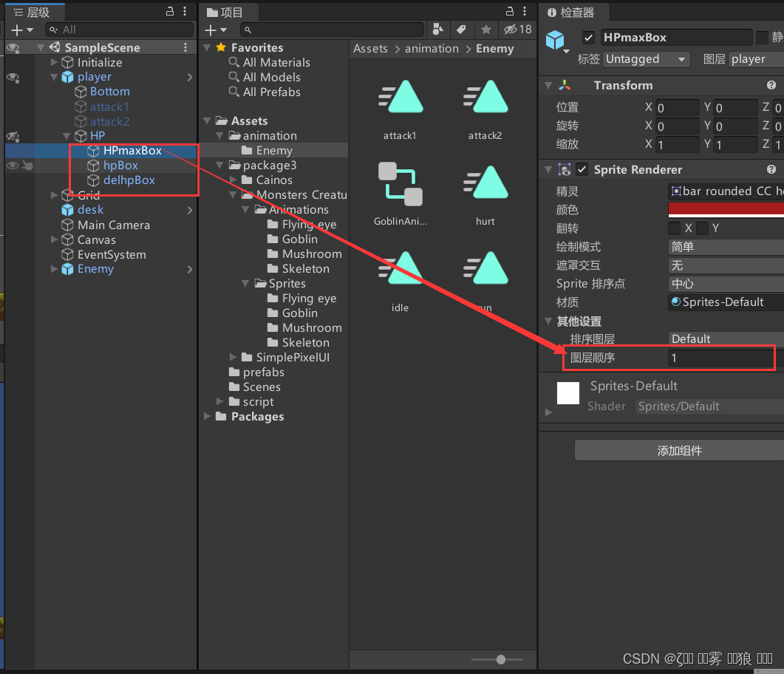
Task: Click the search by type icon
Action: pyautogui.click(x=437, y=30)
